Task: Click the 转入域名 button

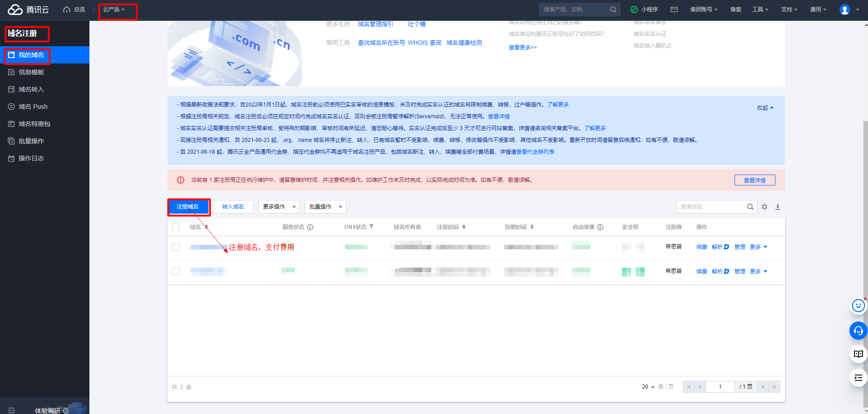Action: (x=233, y=207)
